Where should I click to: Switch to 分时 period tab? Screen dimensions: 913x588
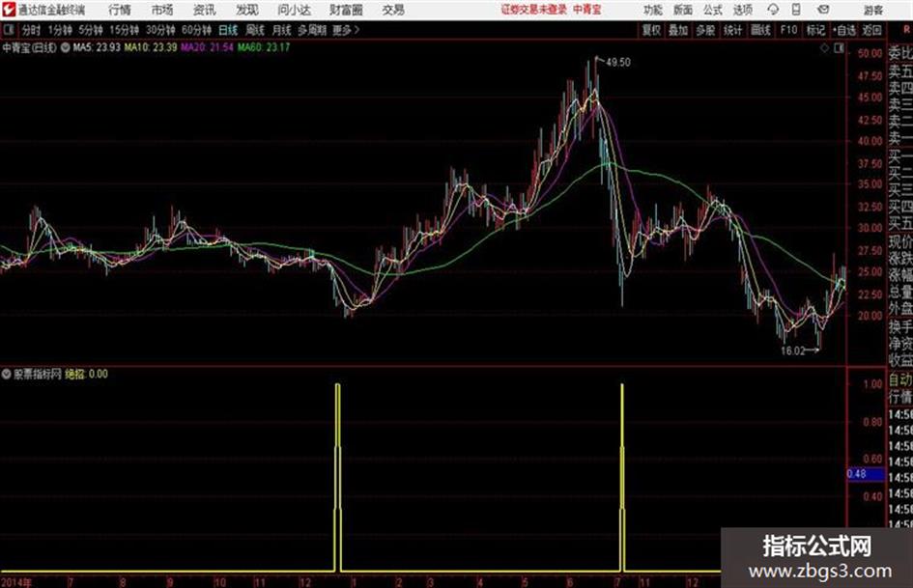[x=31, y=30]
